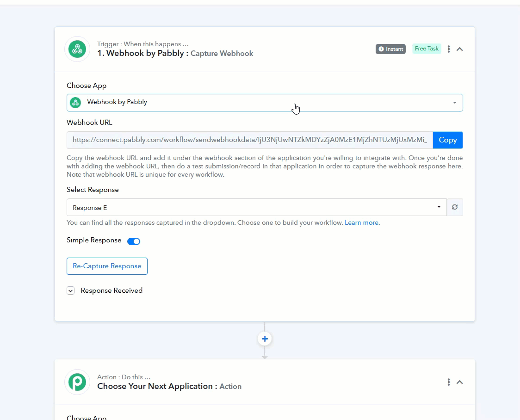Image resolution: width=520 pixels, height=420 pixels.
Task: Click the 'Response Received' label
Action: (x=111, y=291)
